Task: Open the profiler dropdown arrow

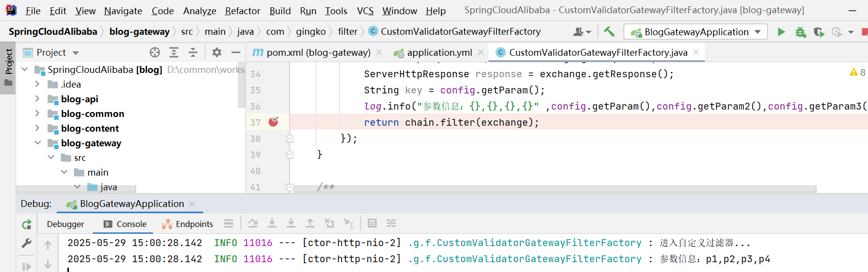Action: (851, 32)
